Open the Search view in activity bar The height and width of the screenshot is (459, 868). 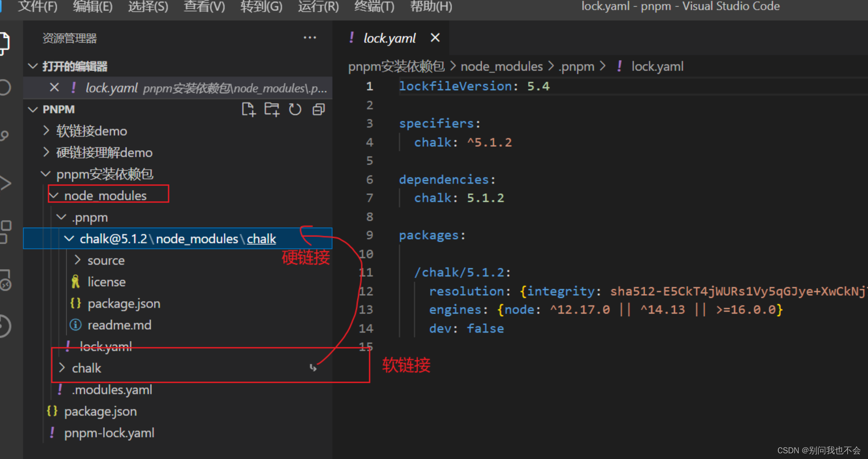[5, 88]
